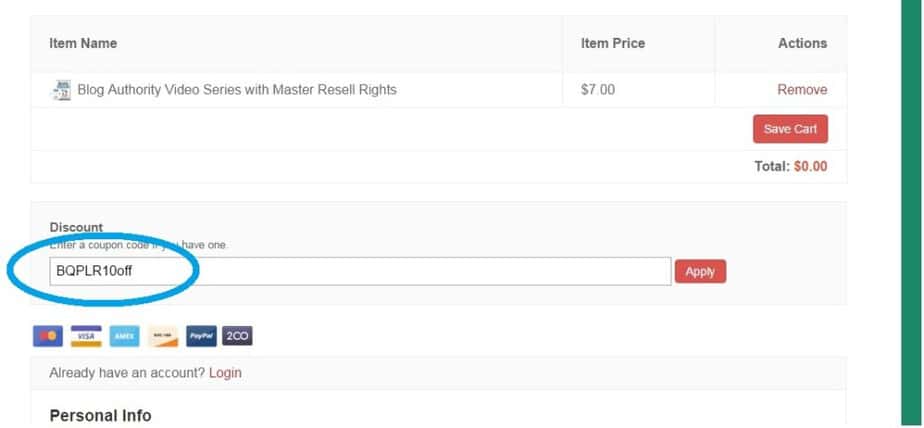Click the Blog Authority Video Series item name
The height and width of the screenshot is (428, 924).
(237, 90)
